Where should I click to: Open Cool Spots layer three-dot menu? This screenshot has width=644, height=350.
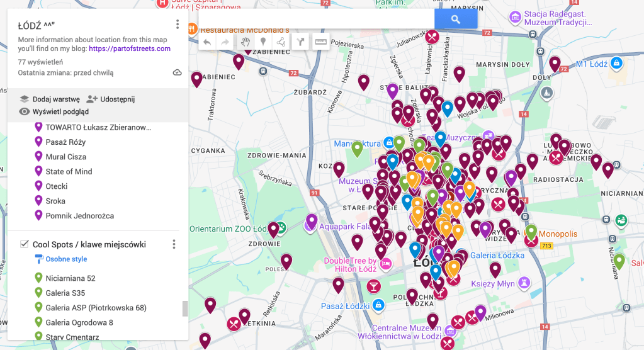point(174,244)
